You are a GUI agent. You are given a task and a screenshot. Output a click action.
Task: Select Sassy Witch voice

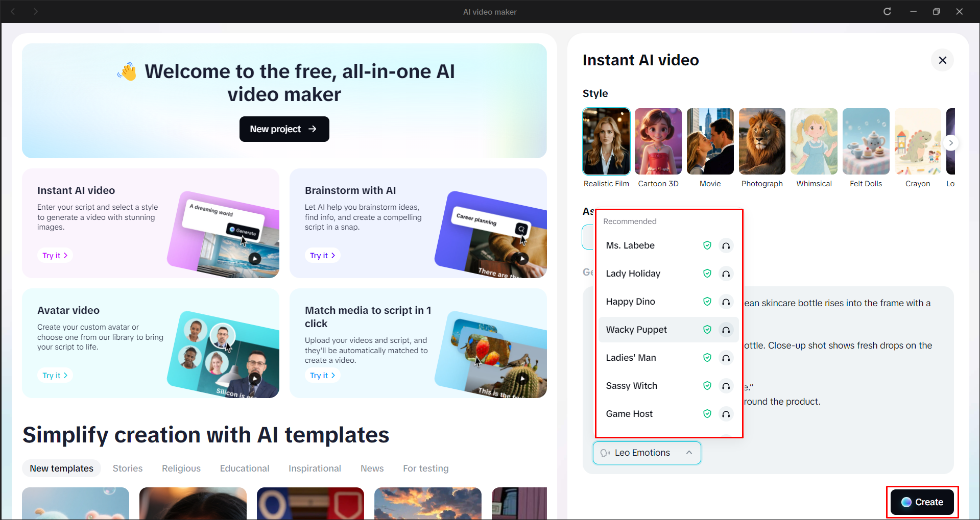click(668, 386)
